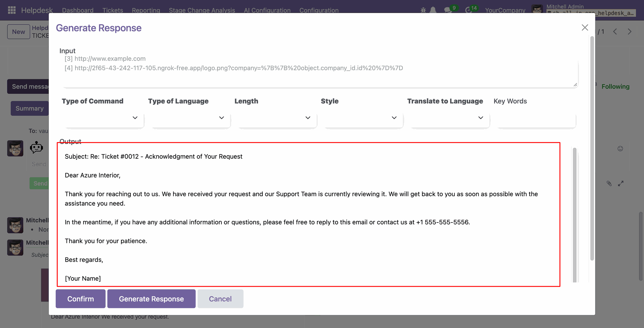The image size is (644, 328).
Task: Open the Dashboard menu
Action: pyautogui.click(x=78, y=10)
